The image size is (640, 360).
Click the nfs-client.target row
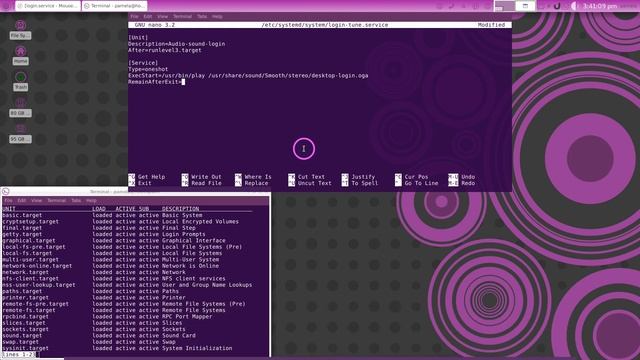tap(114, 278)
